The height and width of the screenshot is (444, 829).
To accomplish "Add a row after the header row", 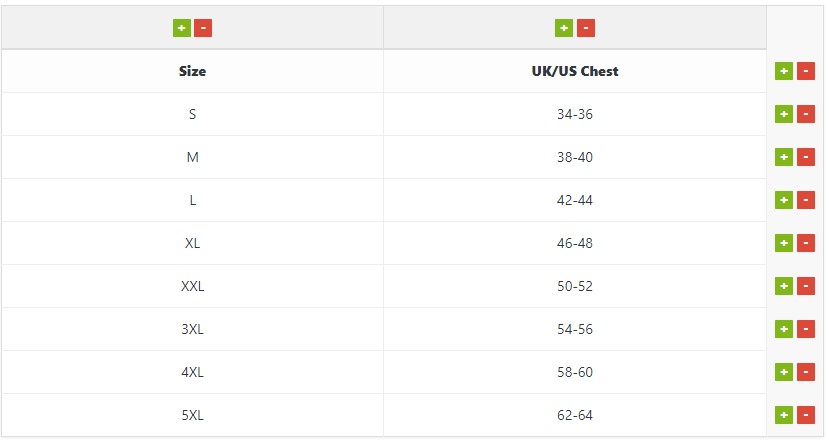I will coord(784,71).
